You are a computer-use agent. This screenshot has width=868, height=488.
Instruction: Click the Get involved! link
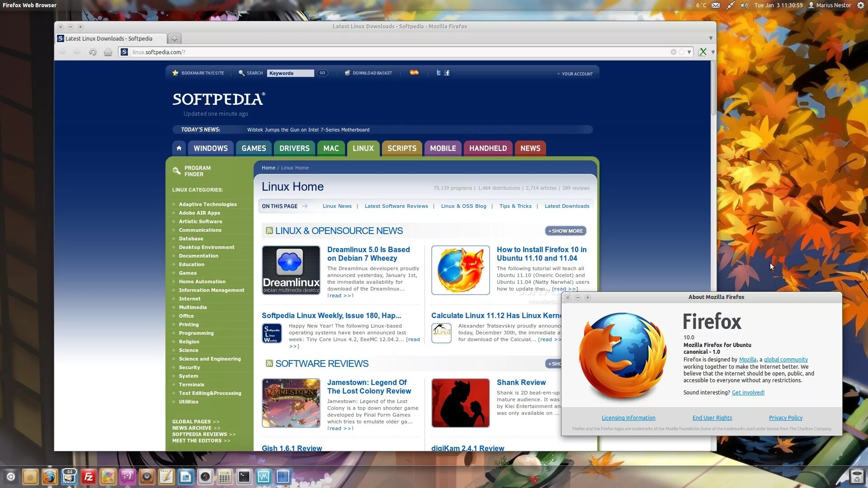tap(748, 393)
